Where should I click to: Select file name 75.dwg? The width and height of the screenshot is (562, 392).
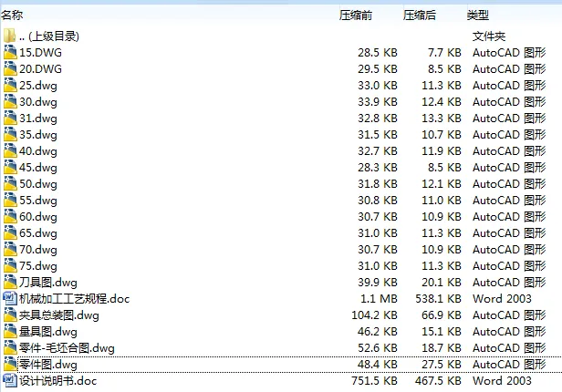(38, 267)
